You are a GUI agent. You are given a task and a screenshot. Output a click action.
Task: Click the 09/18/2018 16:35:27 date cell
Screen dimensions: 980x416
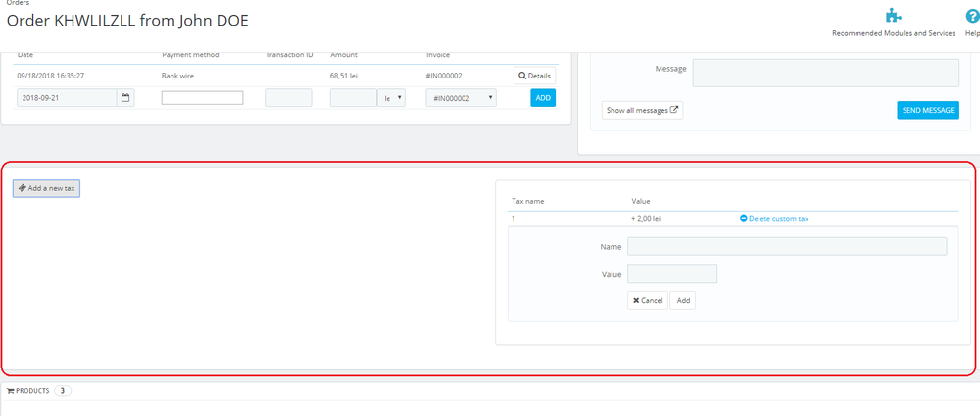(51, 76)
